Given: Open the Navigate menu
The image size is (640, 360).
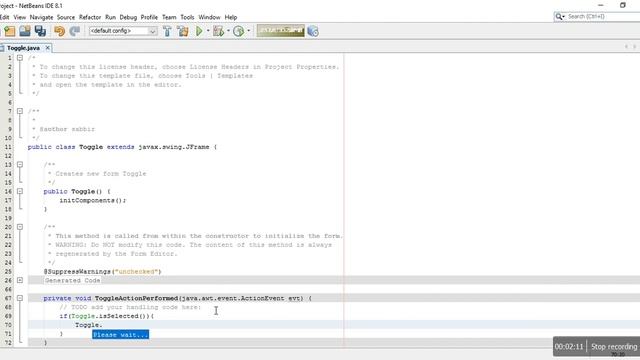Looking at the screenshot, I should (x=42, y=17).
